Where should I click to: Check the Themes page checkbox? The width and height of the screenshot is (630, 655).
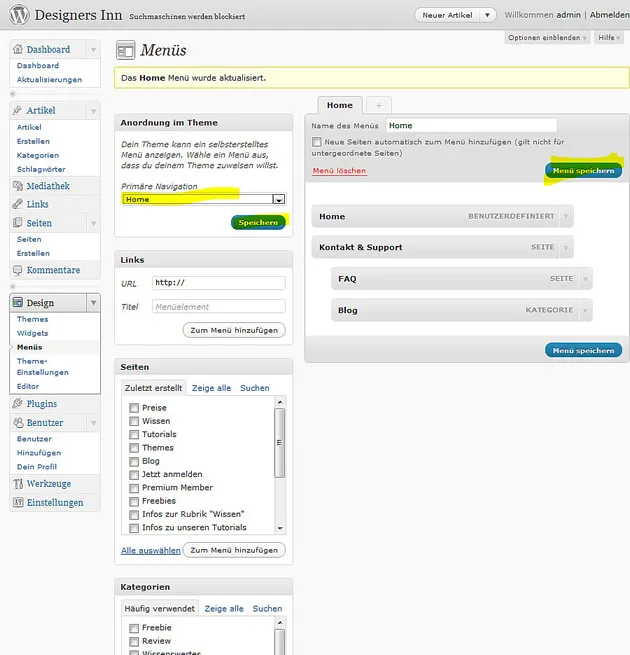[134, 448]
